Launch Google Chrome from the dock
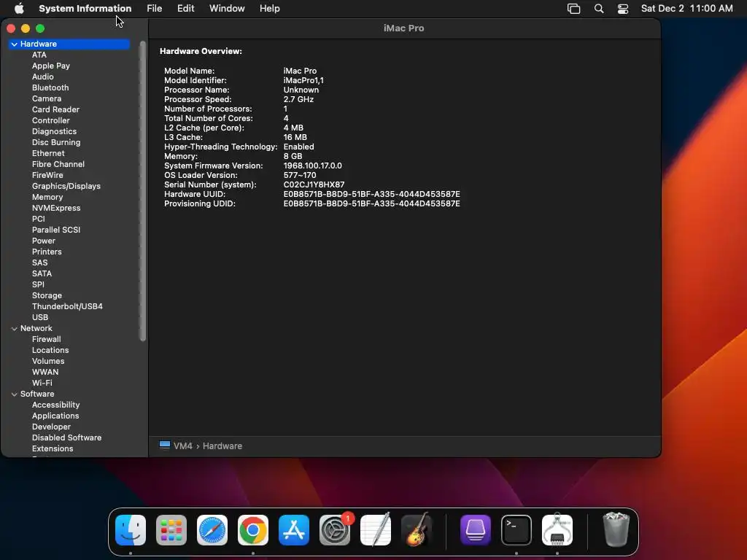 [x=253, y=530]
